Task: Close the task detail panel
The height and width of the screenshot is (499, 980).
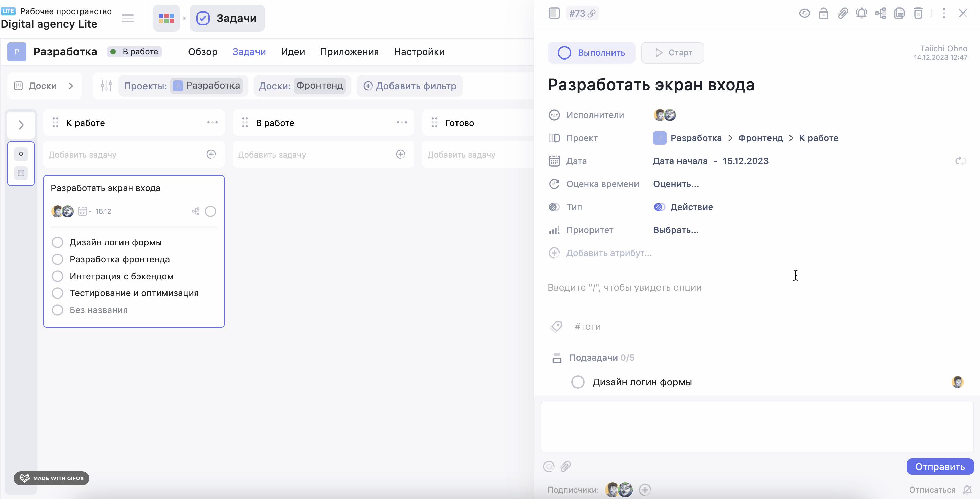Action: point(963,13)
